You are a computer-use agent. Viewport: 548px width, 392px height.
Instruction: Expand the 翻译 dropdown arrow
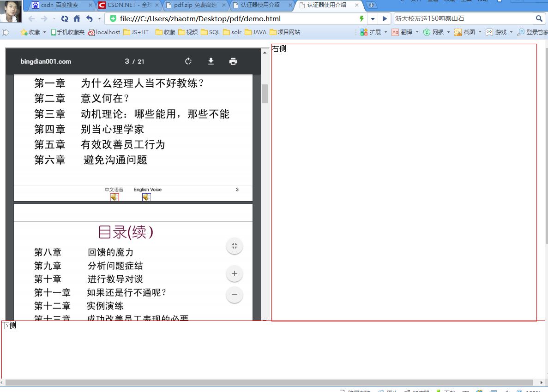click(417, 32)
